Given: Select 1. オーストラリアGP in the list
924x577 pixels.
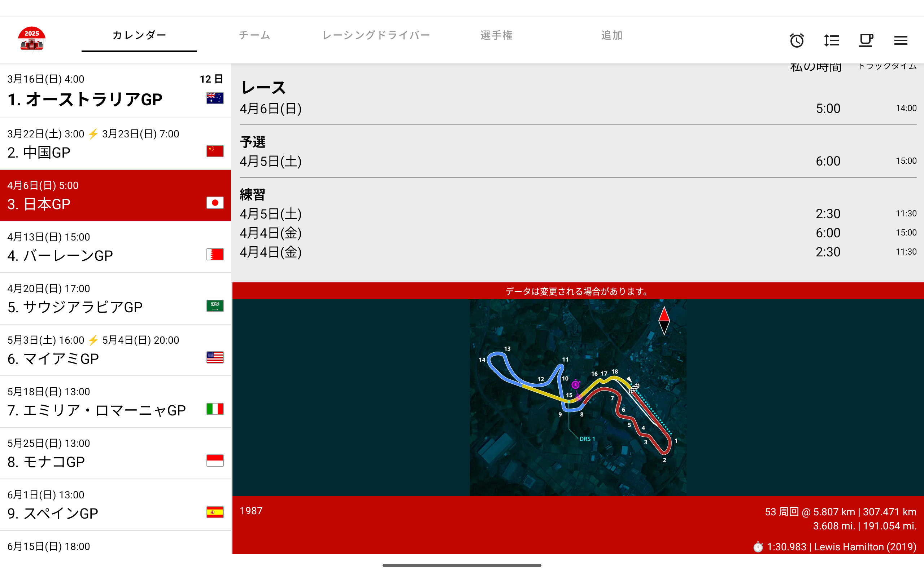Looking at the screenshot, I should tap(85, 99).
